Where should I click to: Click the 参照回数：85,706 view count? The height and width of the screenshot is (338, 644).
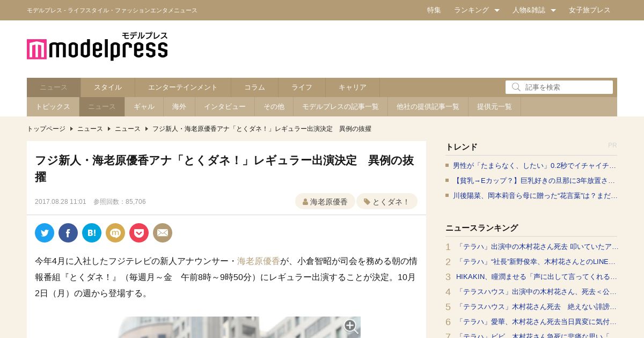[x=120, y=202]
